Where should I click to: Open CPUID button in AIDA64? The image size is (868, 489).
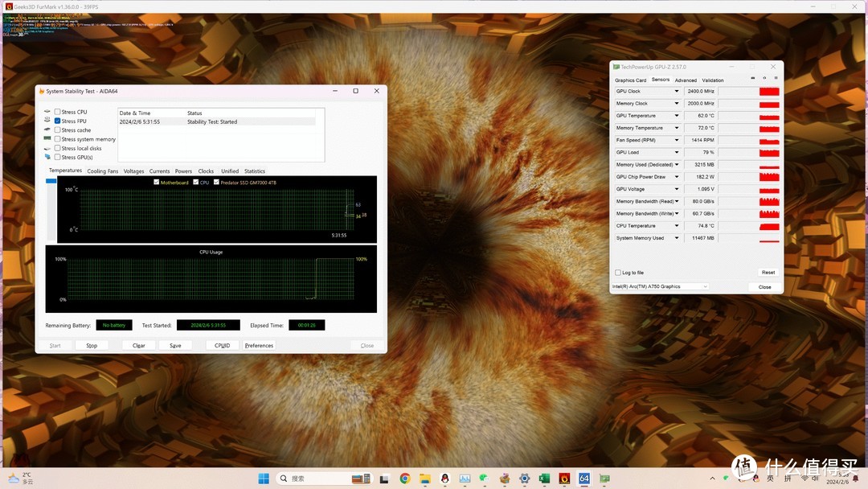(x=222, y=346)
